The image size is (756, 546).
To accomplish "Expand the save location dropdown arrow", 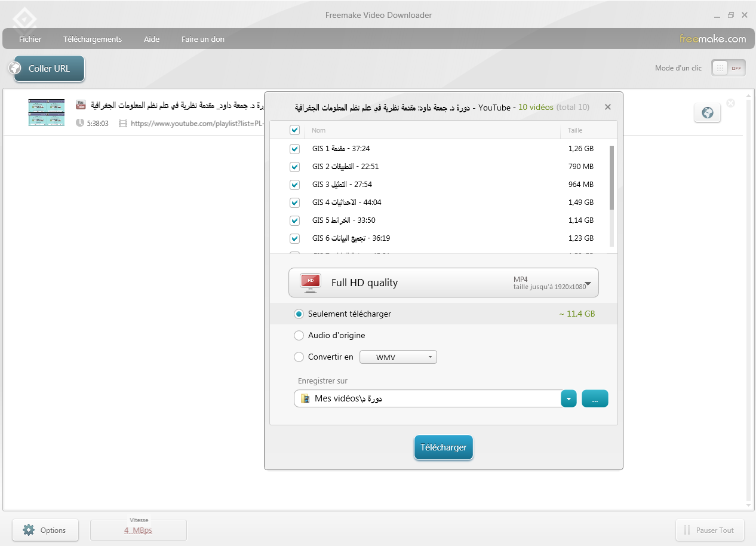I will (569, 399).
